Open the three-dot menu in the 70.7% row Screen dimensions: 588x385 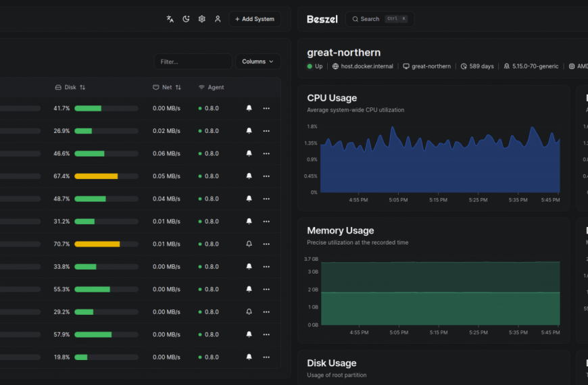pos(266,244)
